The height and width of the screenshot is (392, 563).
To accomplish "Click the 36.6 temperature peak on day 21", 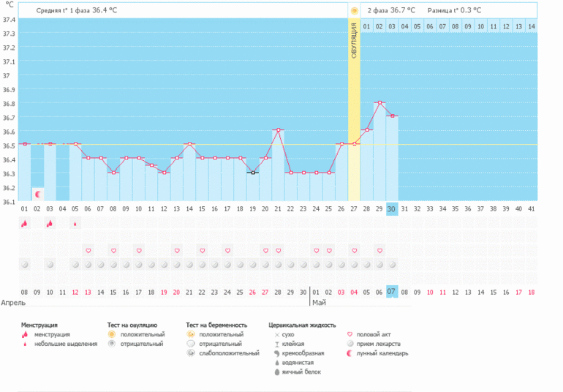I will tap(279, 130).
